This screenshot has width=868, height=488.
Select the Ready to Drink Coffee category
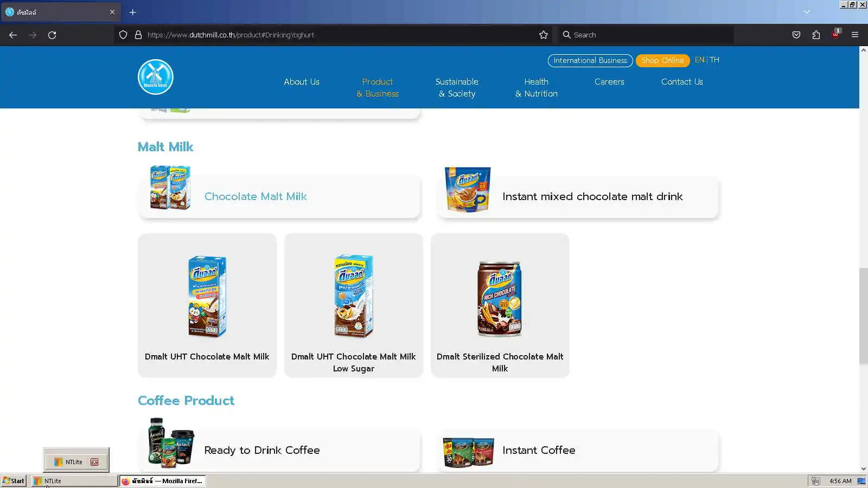(279, 451)
